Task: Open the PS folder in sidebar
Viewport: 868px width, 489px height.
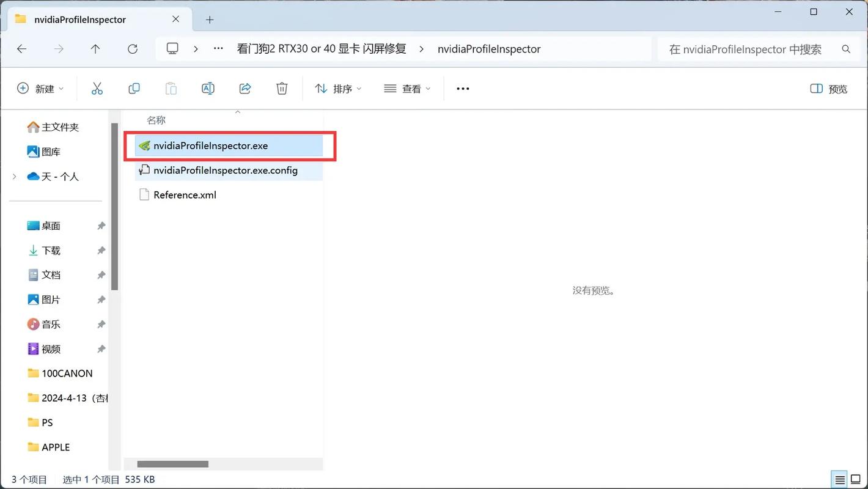Action: pos(40,422)
